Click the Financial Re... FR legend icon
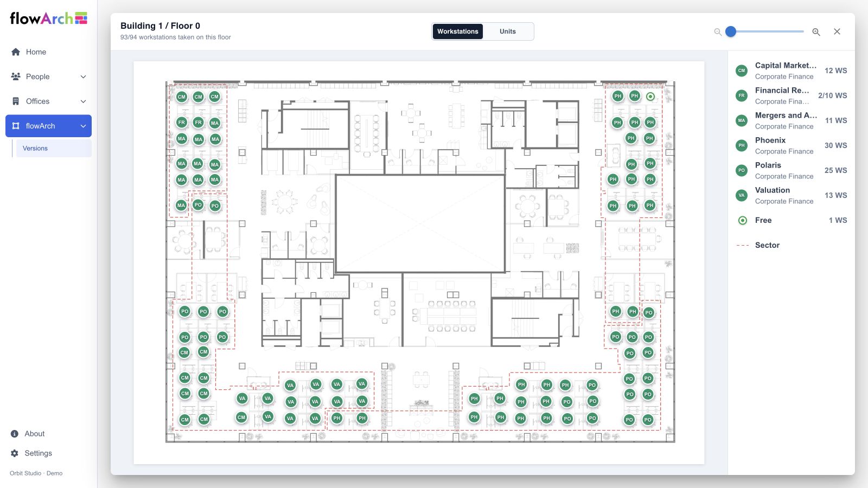 pos(742,95)
